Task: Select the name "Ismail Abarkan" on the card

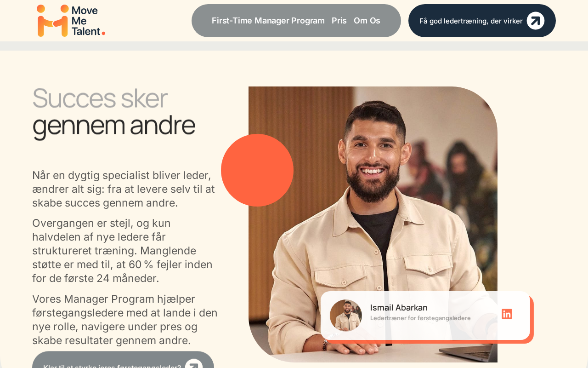Action: coord(399,308)
